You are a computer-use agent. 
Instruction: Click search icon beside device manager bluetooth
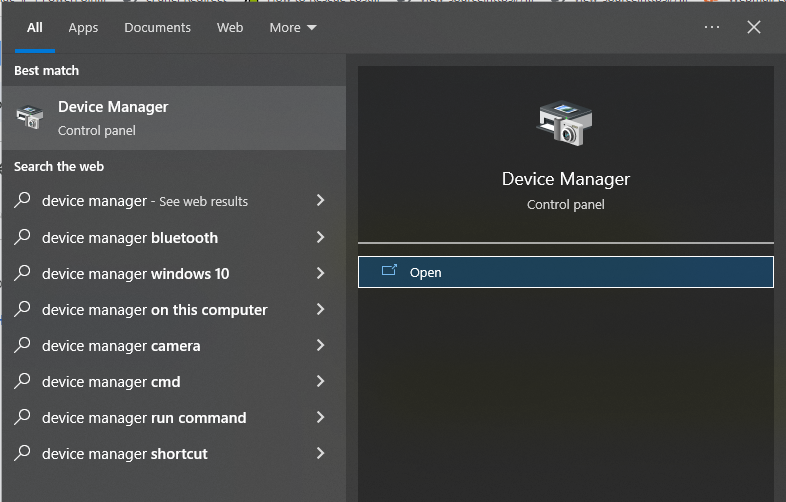click(22, 236)
